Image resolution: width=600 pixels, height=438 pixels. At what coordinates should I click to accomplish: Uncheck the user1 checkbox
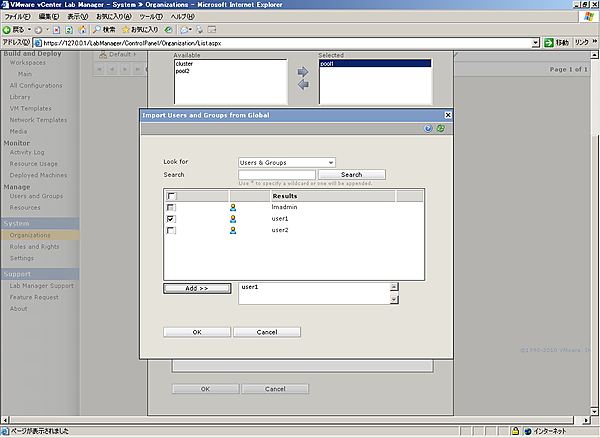click(172, 218)
